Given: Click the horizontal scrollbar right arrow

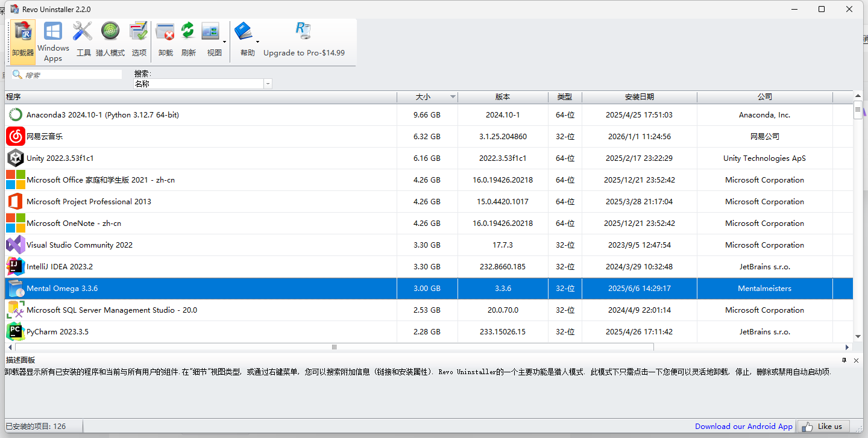Looking at the screenshot, I should click(848, 347).
